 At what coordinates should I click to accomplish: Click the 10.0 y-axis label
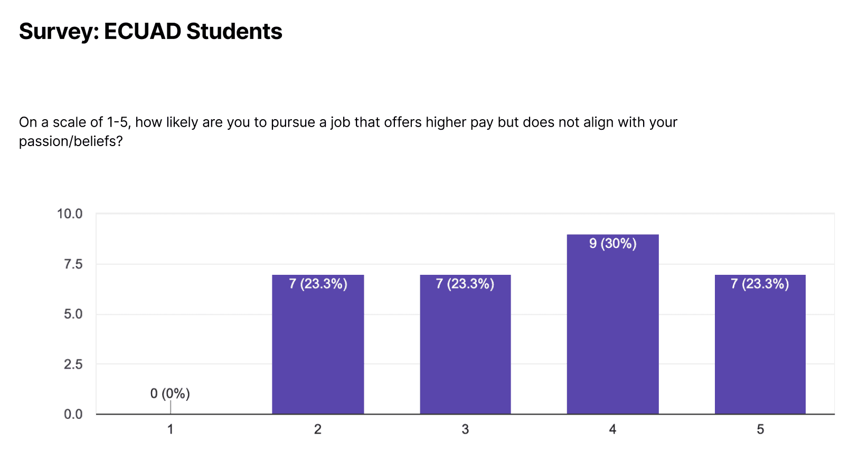click(70, 214)
